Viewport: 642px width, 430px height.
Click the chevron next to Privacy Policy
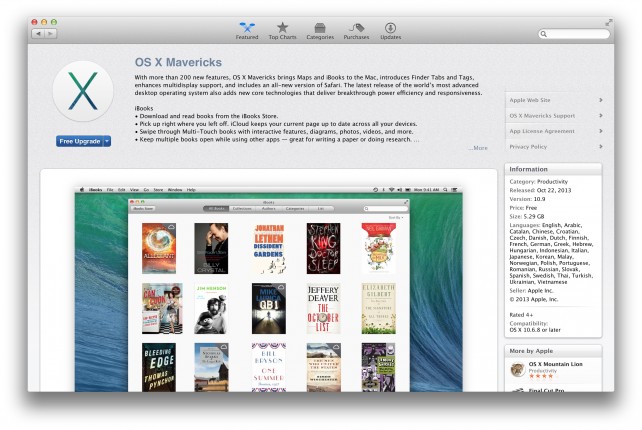pos(601,147)
